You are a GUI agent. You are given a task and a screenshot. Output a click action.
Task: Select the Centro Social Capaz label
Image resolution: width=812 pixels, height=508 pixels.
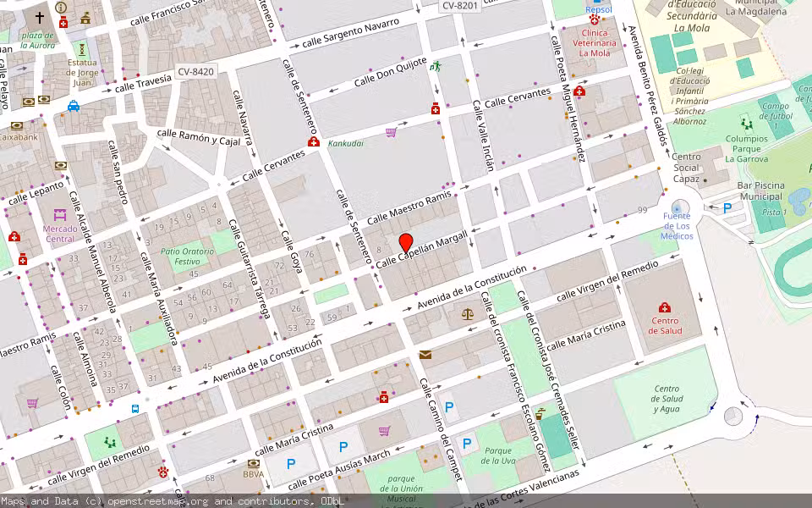click(686, 168)
